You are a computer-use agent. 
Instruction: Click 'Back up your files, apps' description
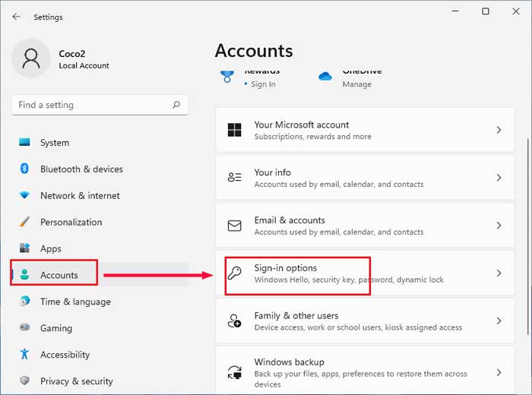tap(361, 379)
